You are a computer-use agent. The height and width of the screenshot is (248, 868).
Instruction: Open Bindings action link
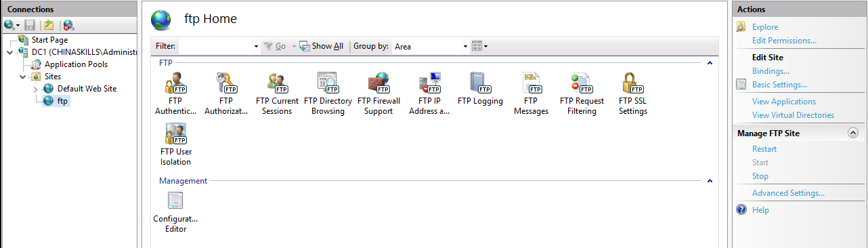pos(771,71)
